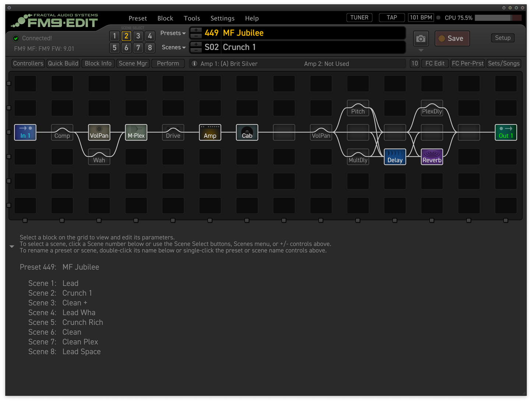Click the Delay block icon
Viewport: 532px width, 402px height.
tap(395, 157)
